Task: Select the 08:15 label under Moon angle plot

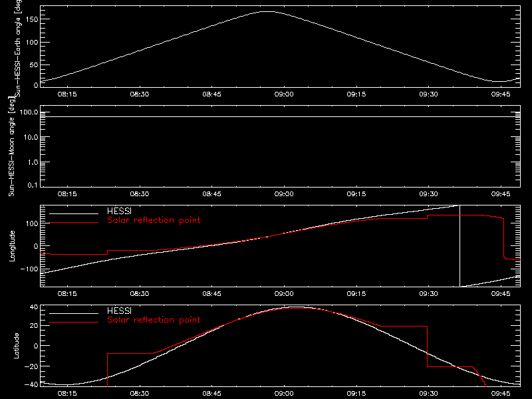Action: 67,194
